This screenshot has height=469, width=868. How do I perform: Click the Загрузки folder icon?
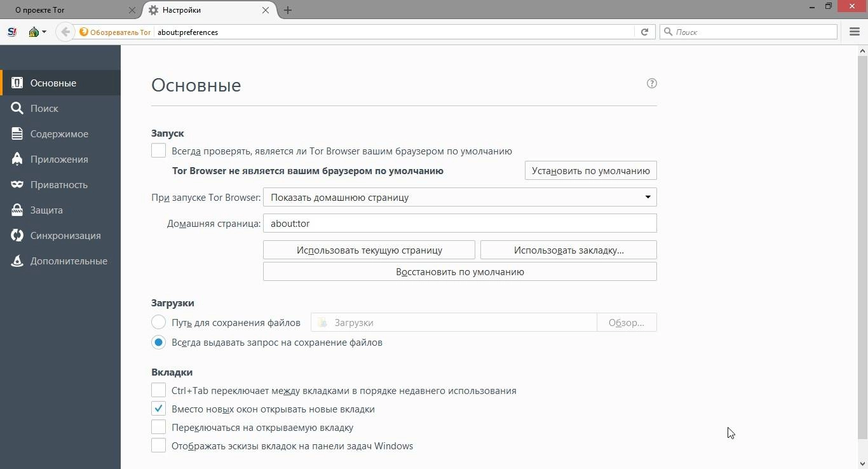pos(322,323)
